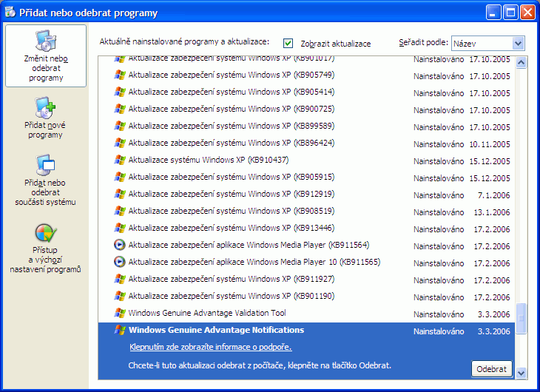Screen dimensions: 540x392
Task: Select the Aktualizace zabezpečení systému Windows XP (KB911927) row
Action: [306, 279]
